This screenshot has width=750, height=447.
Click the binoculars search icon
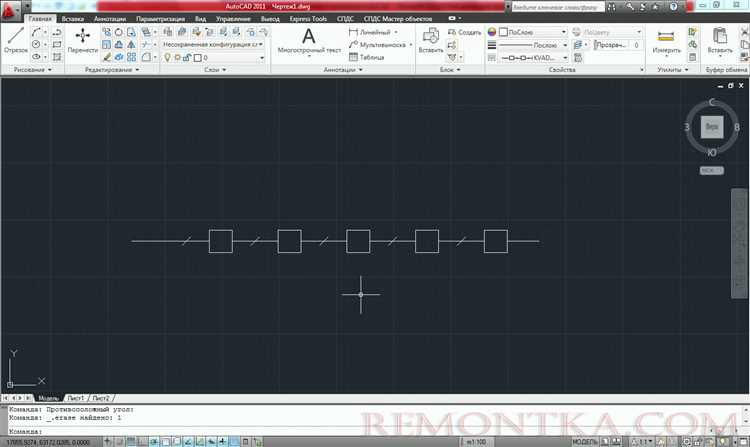611,7
